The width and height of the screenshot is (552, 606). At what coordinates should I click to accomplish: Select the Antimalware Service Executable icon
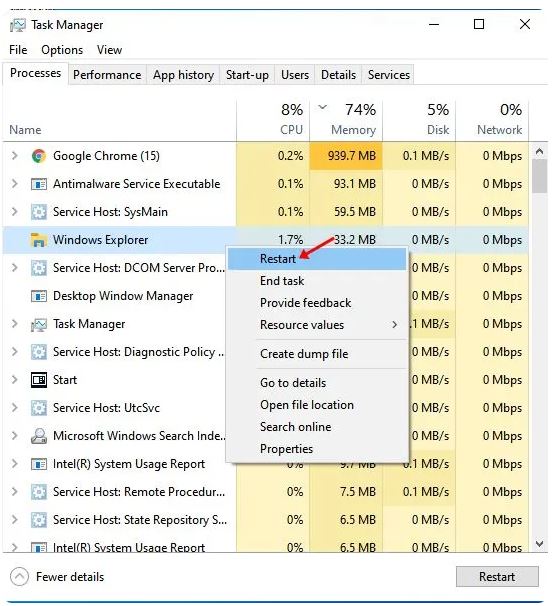tap(39, 184)
